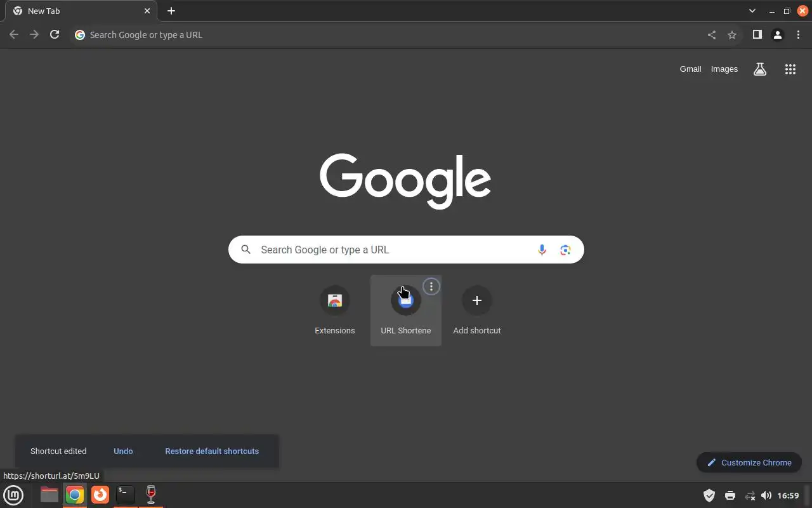Close the New Tab tab
812x508 pixels.
tap(147, 11)
